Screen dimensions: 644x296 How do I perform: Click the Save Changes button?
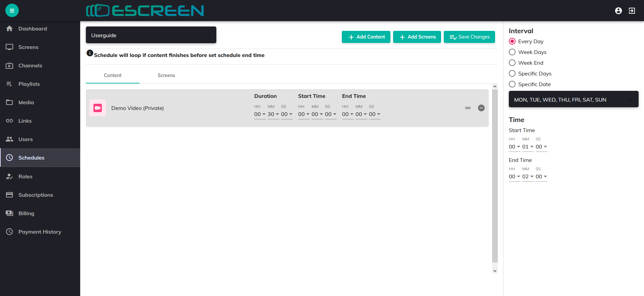pos(469,37)
